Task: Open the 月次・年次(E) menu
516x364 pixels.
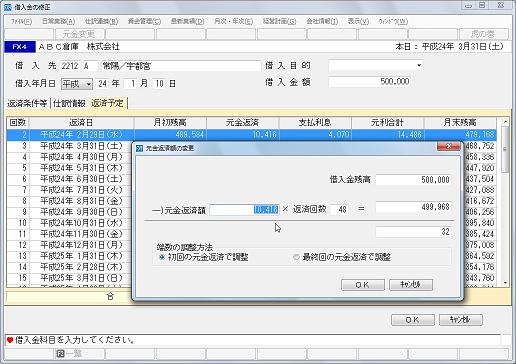Action: [x=233, y=21]
